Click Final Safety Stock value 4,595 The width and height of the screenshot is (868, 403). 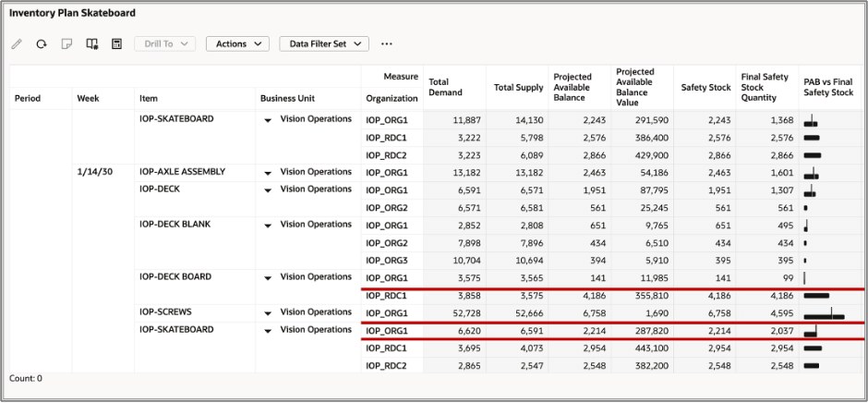(782, 313)
